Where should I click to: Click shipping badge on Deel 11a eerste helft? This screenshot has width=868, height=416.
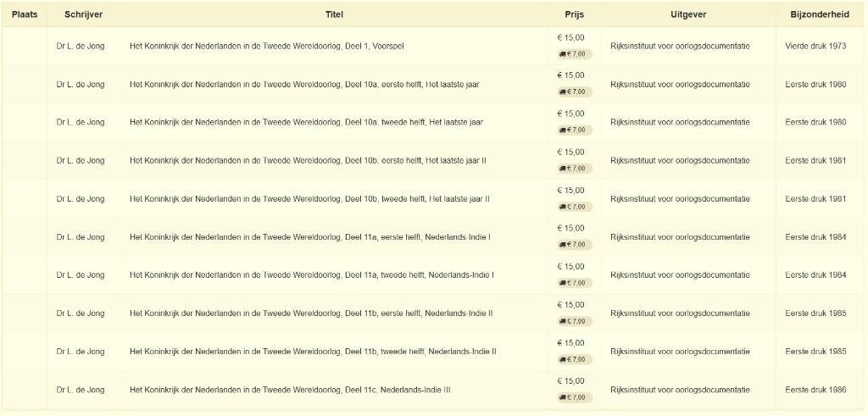574,244
